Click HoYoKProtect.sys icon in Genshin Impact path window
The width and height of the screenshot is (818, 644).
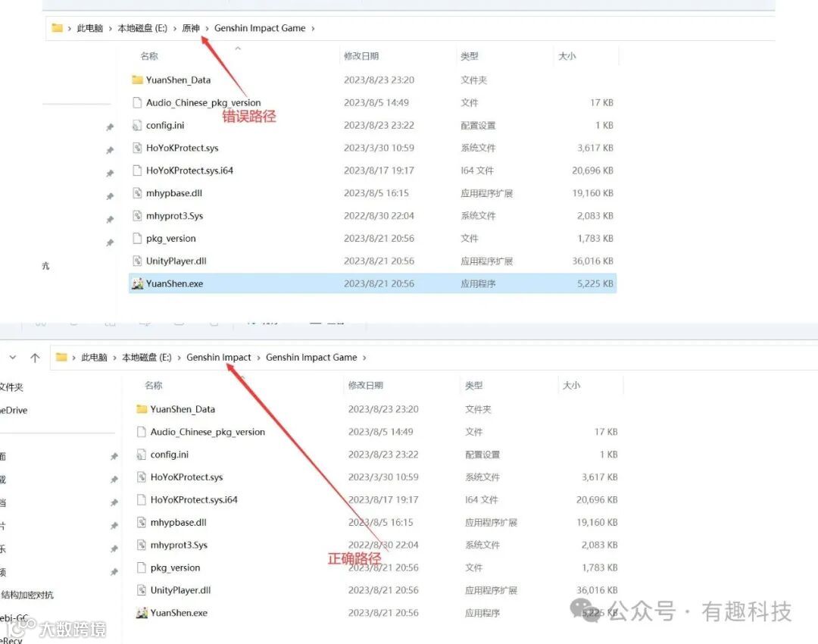(142, 477)
